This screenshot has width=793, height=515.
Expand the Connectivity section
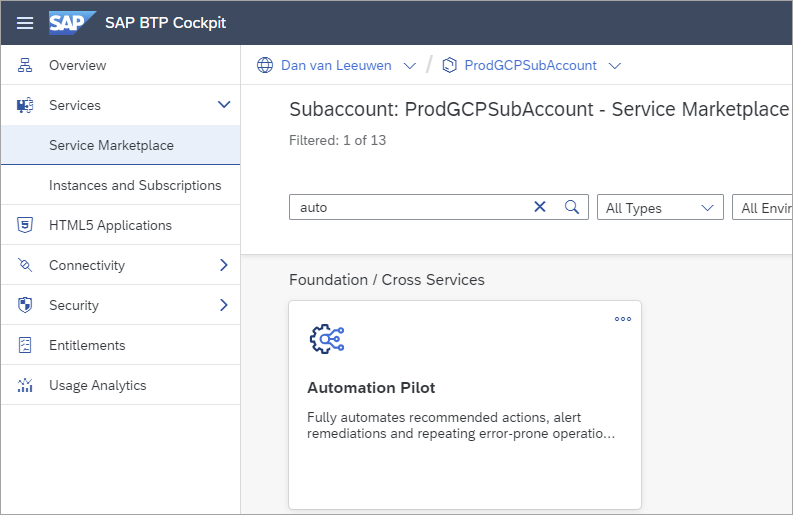[x=224, y=265]
